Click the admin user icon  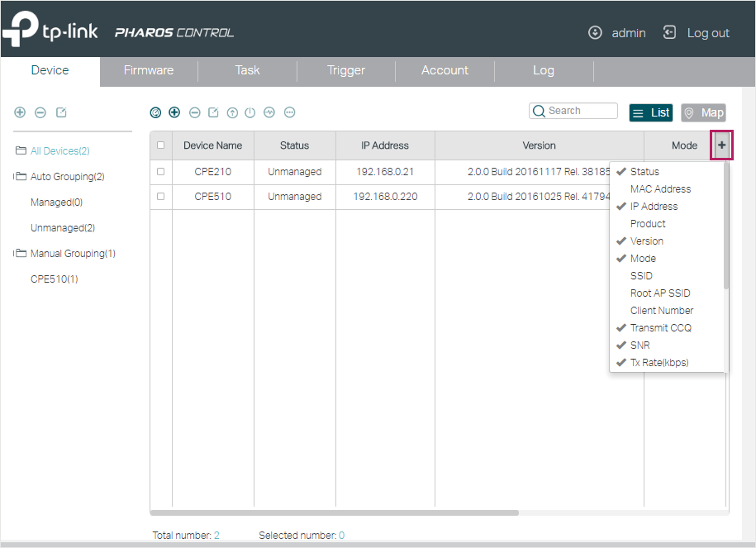[595, 32]
